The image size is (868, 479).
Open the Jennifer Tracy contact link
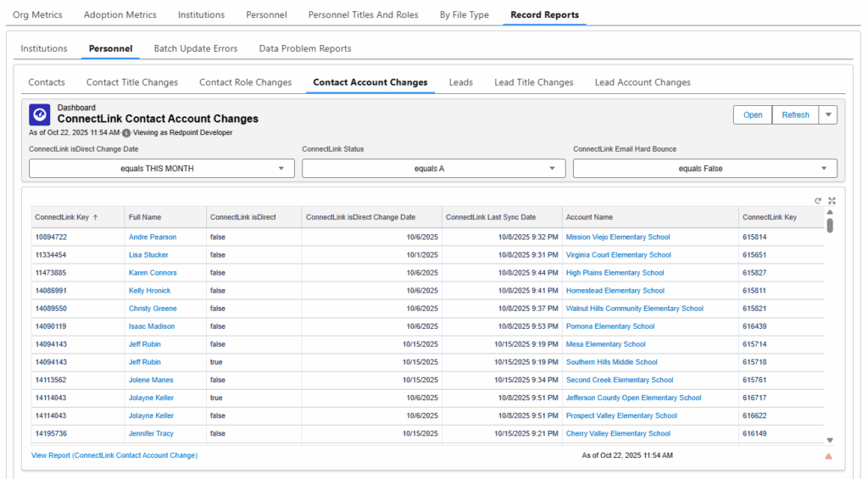[x=151, y=433]
